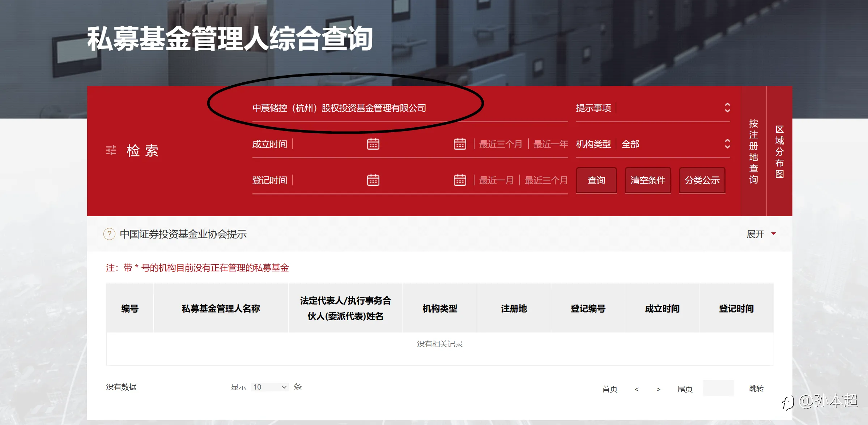This screenshot has width=868, height=425.
Task: Go to 尾页 last page
Action: [x=685, y=389]
